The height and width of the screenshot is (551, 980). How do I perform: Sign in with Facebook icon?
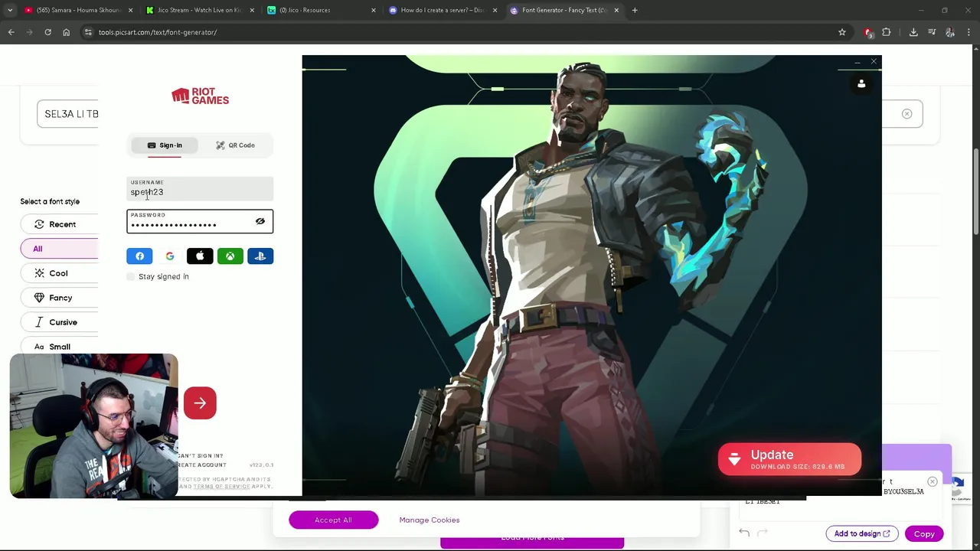tap(139, 256)
